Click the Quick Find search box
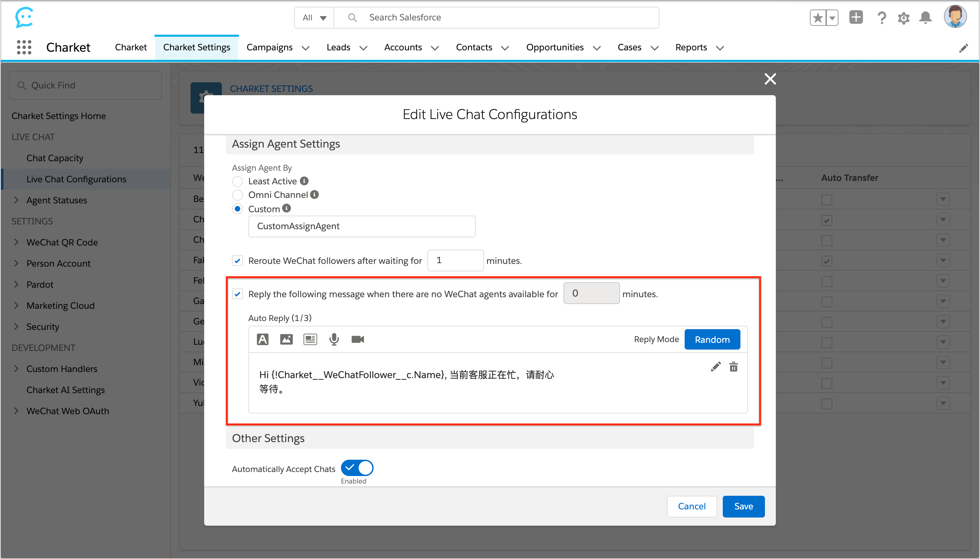 point(86,85)
